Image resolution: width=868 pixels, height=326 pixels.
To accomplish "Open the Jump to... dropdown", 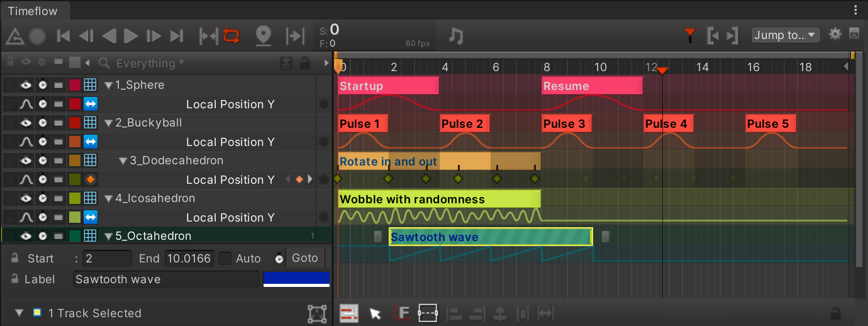I will coord(786,35).
